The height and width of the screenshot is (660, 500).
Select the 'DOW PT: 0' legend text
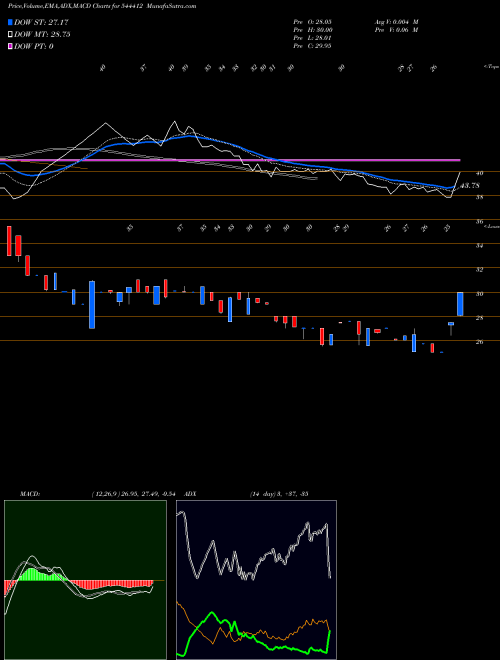(x=34, y=46)
